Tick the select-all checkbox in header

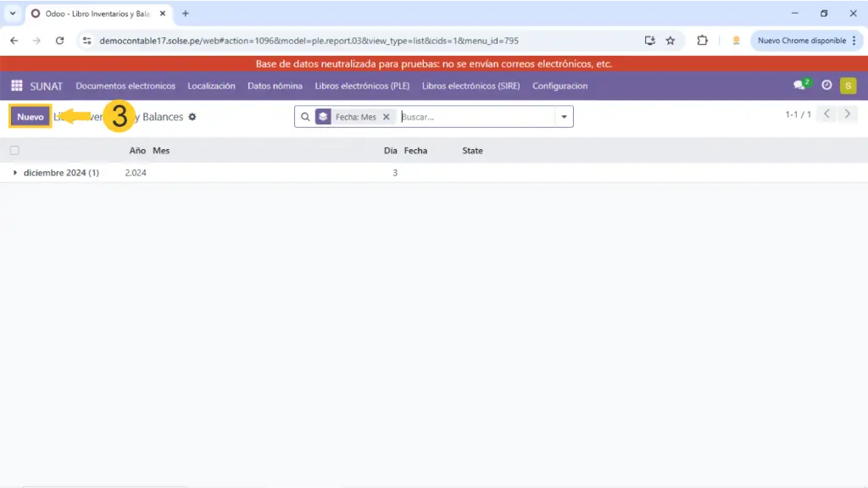tap(14, 151)
